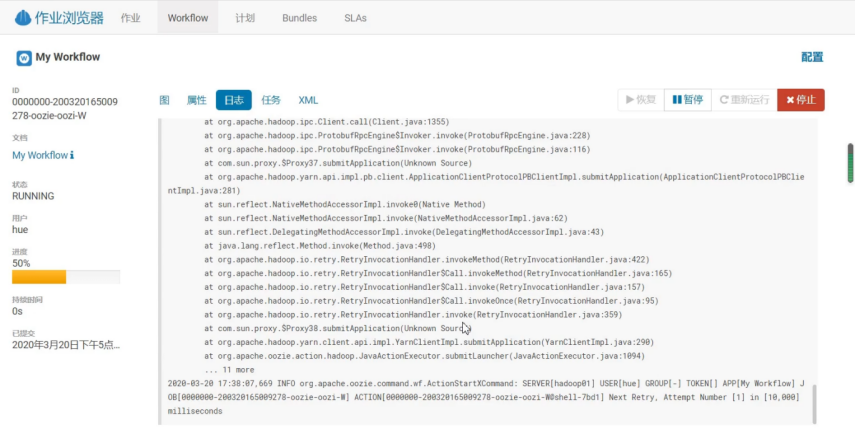Select the 属性 (properties) sub-tab
856x444 pixels.
[x=197, y=100]
